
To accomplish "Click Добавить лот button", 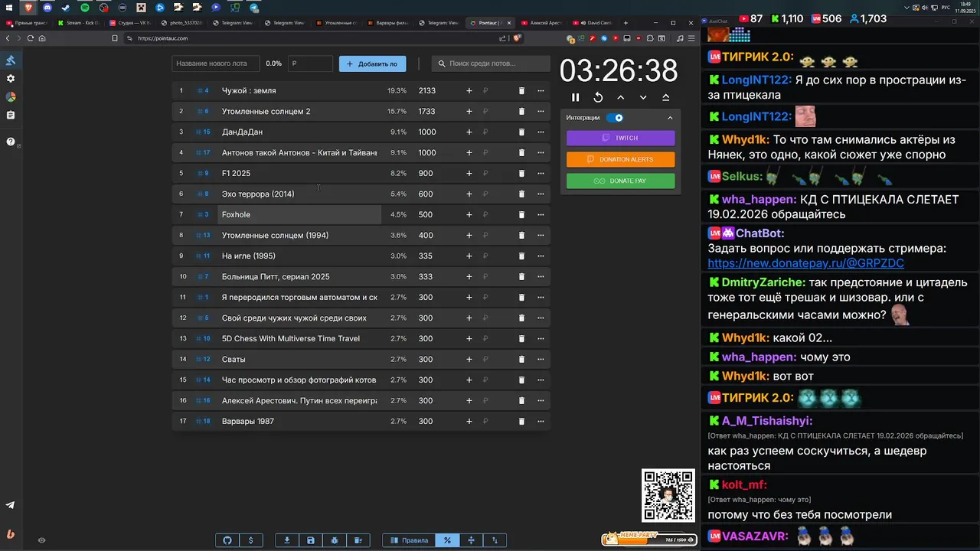I will [x=373, y=64].
